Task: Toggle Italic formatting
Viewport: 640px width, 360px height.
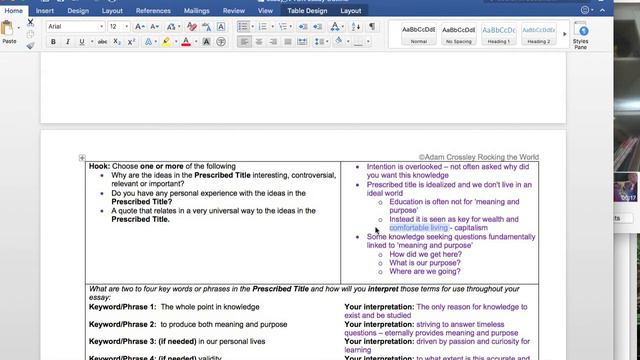Action: (x=68, y=42)
